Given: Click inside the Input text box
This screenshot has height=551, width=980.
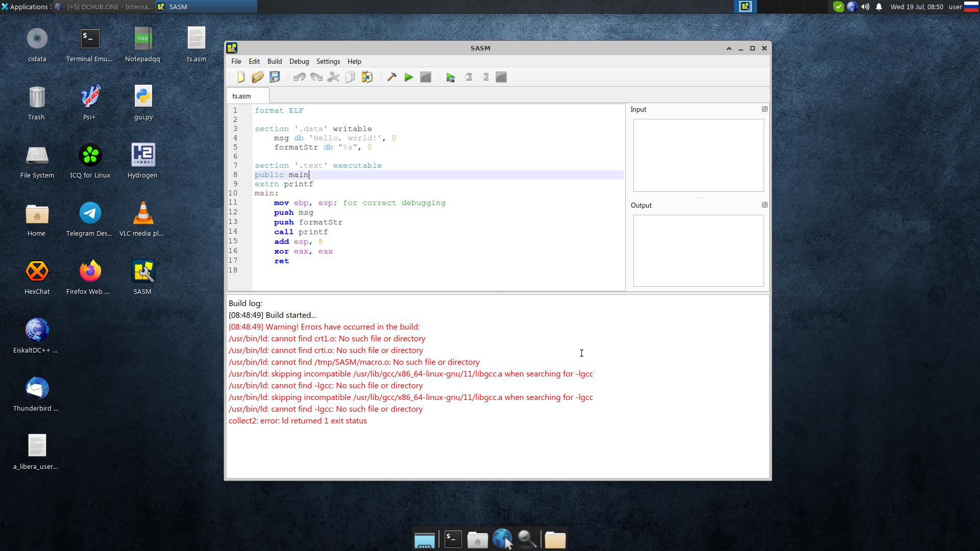Looking at the screenshot, I should 698,155.
